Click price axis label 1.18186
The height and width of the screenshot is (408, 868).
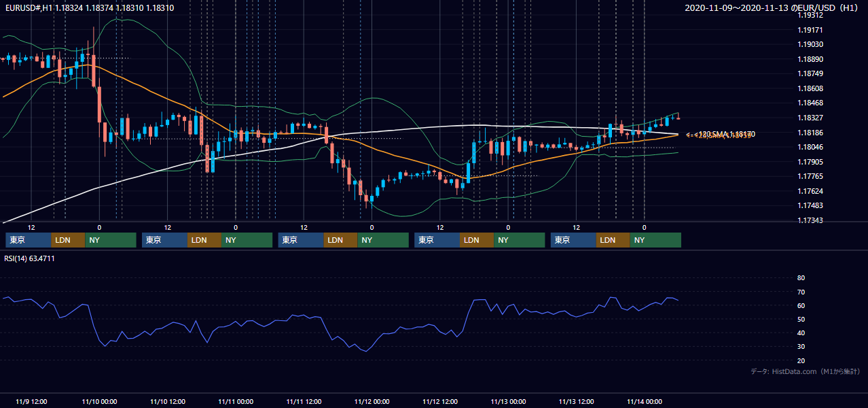(x=810, y=133)
